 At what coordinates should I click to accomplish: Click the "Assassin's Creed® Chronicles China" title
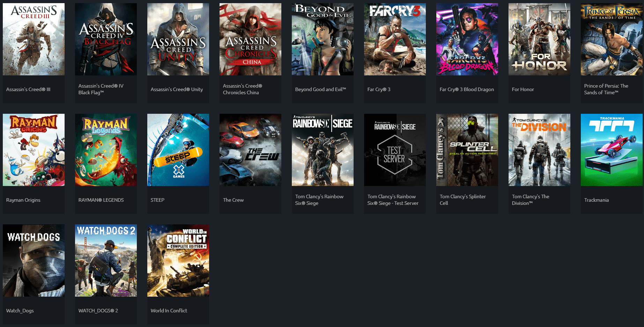coord(243,89)
